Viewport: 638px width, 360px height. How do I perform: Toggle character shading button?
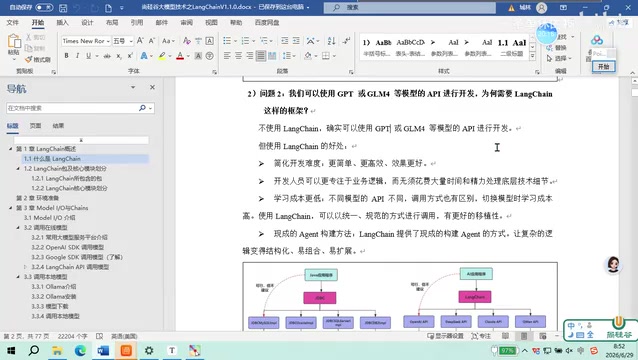[x=198, y=56]
